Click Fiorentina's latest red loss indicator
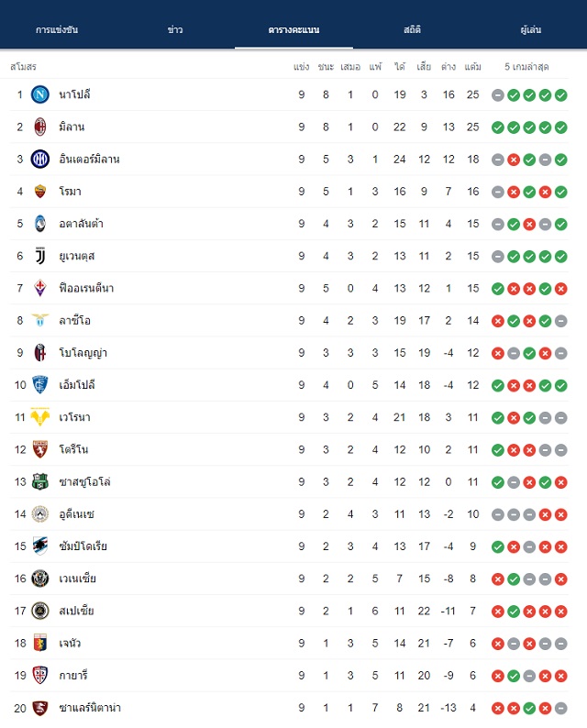 (x=561, y=289)
